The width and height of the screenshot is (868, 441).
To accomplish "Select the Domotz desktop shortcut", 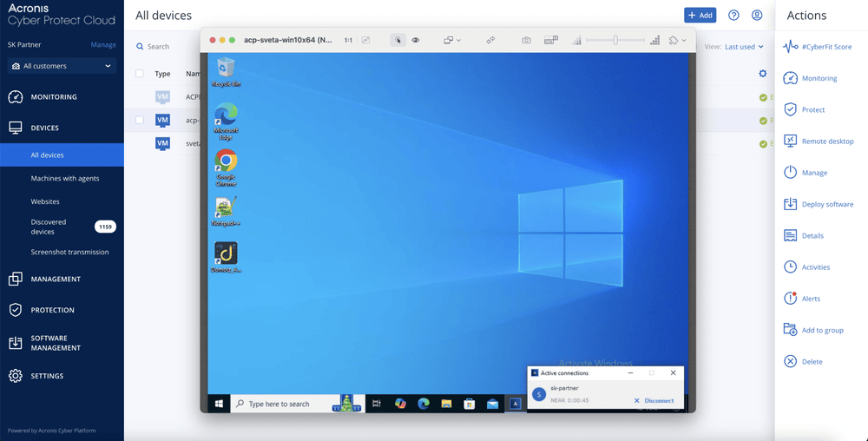I will tap(226, 257).
